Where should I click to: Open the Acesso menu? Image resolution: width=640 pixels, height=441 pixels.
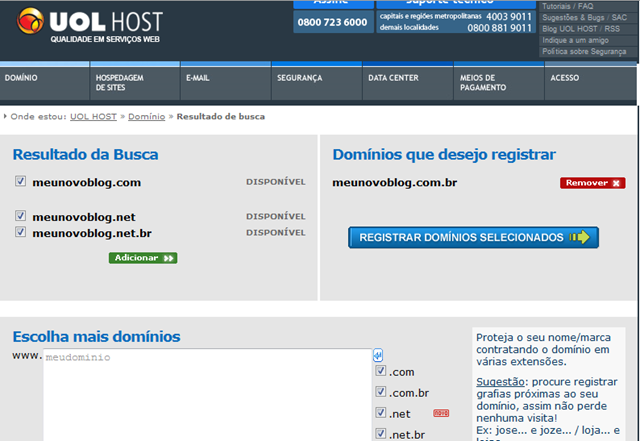[590, 83]
